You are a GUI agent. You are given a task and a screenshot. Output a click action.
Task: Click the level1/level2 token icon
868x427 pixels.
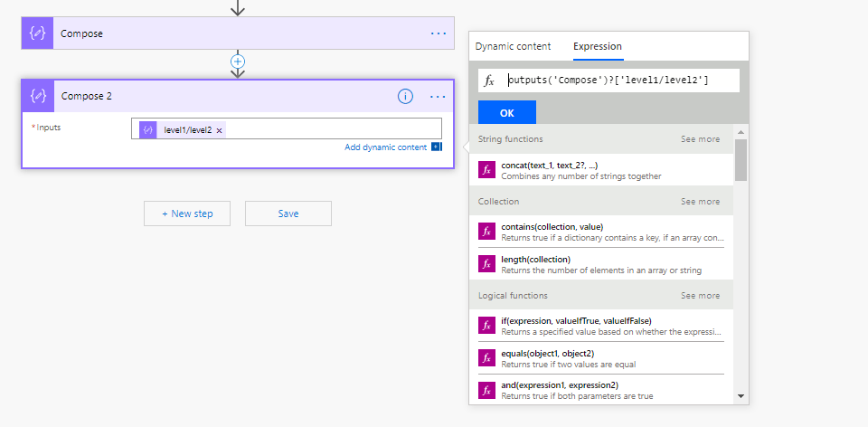pos(147,130)
